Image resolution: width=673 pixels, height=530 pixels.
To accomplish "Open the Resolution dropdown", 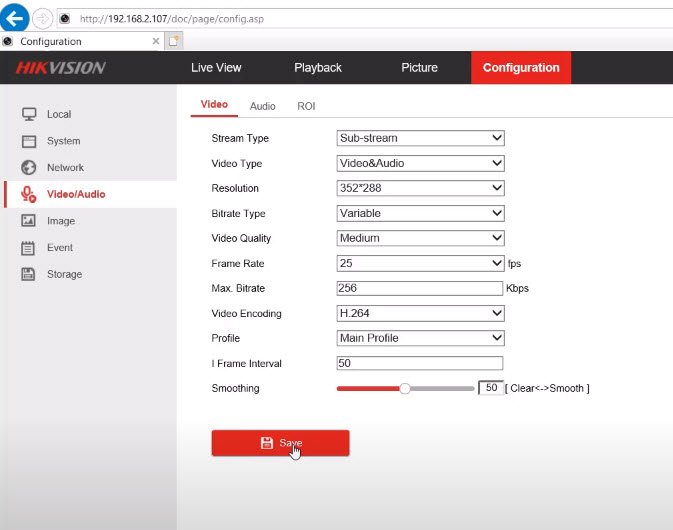I will [x=420, y=188].
